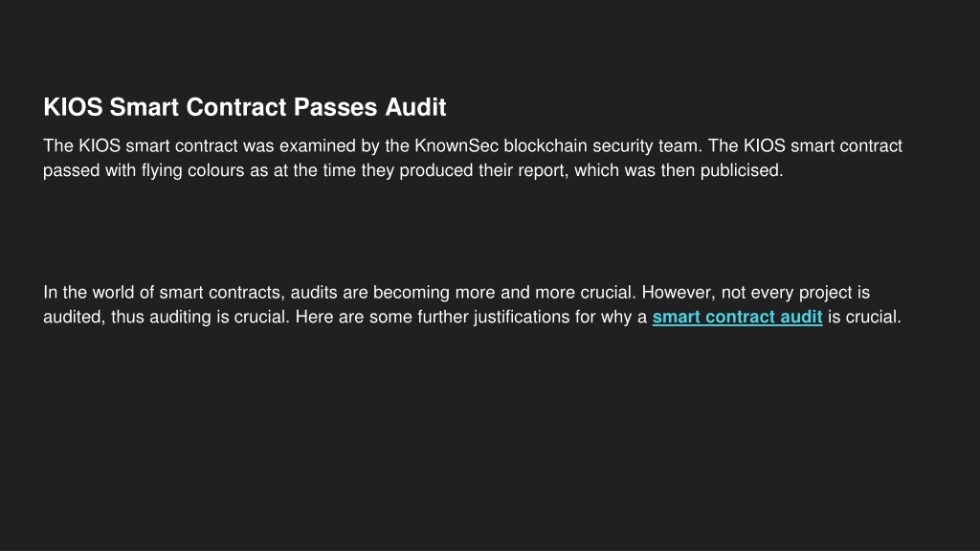Click the phrase not every project is

point(795,293)
